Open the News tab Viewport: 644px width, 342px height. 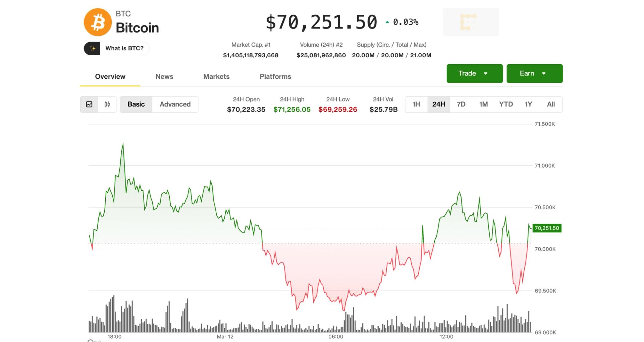coord(164,76)
